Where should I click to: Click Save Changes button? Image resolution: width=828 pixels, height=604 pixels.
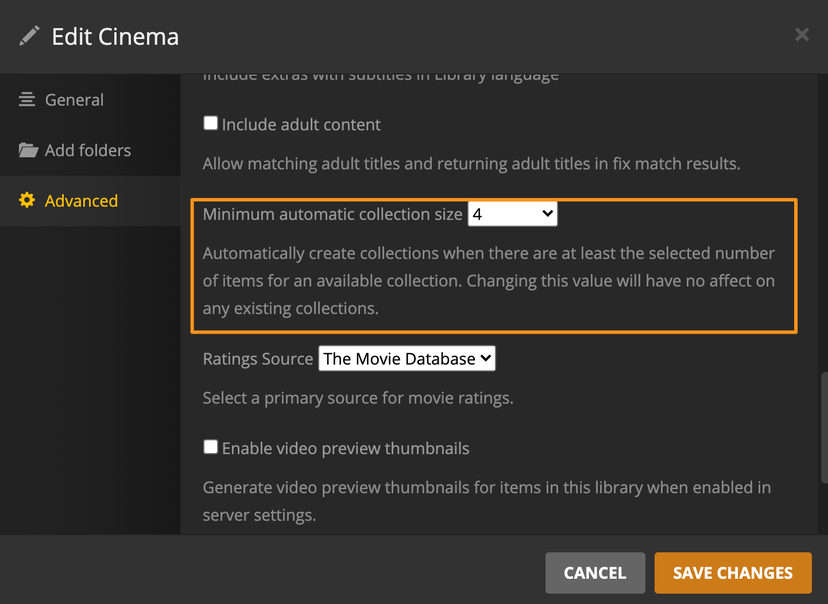(732, 573)
